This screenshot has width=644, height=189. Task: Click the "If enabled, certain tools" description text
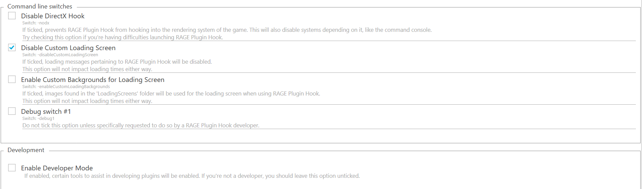pyautogui.click(x=192, y=176)
